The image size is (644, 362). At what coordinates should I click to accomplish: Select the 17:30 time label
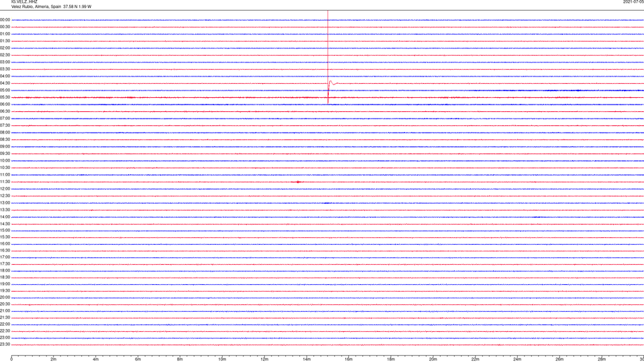tap(5, 264)
